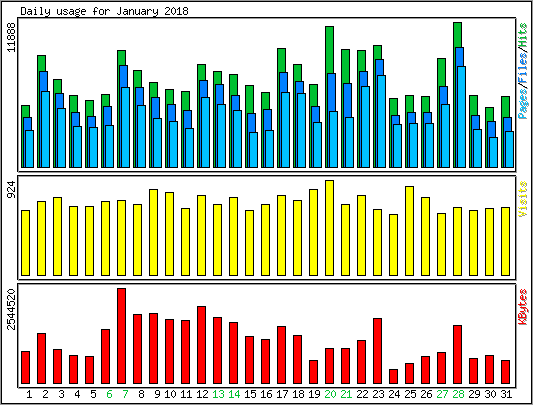
Task: Click day 23 on the x-axis
Action: pyautogui.click(x=378, y=394)
